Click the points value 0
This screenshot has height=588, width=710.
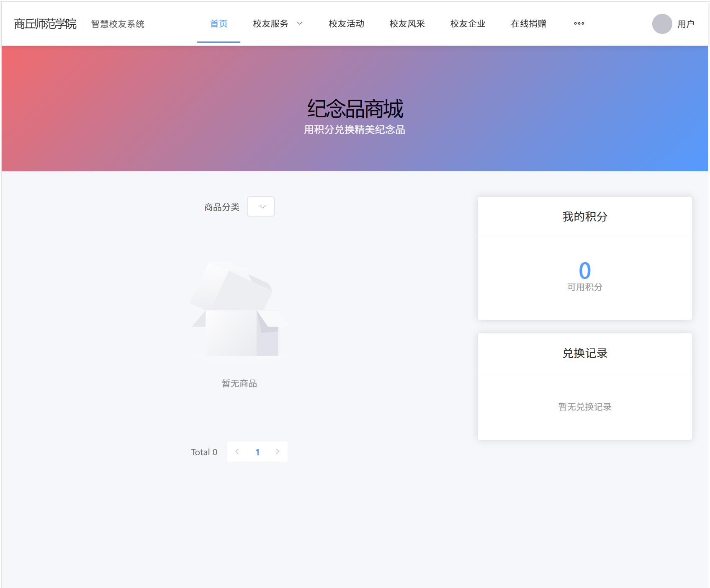[x=584, y=271]
